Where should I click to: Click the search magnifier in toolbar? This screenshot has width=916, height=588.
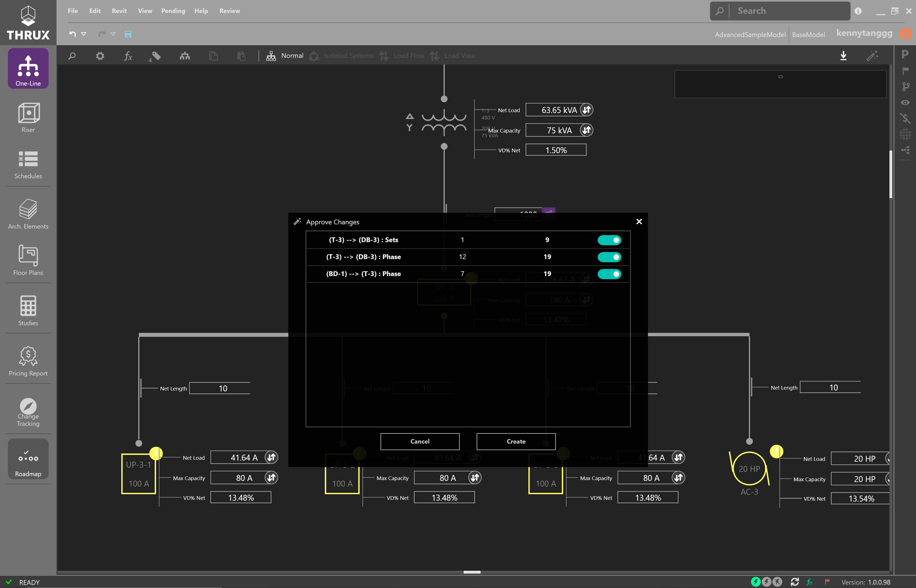coord(72,56)
